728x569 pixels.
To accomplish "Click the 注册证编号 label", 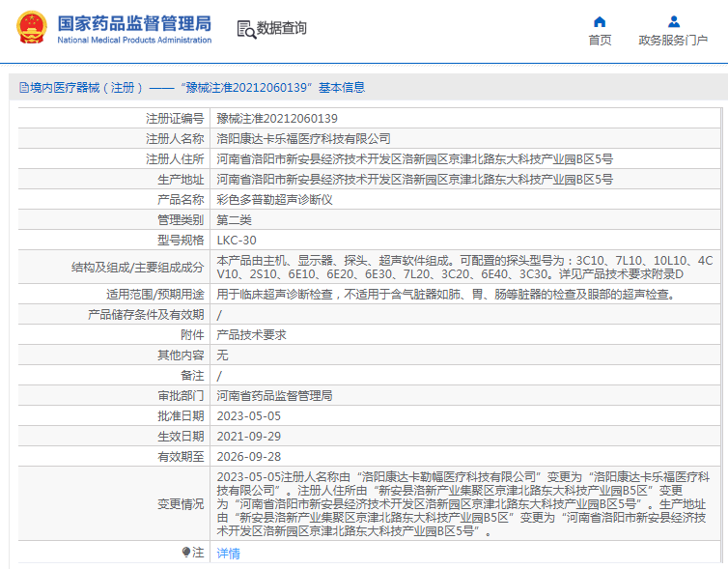I will pyautogui.click(x=175, y=119).
